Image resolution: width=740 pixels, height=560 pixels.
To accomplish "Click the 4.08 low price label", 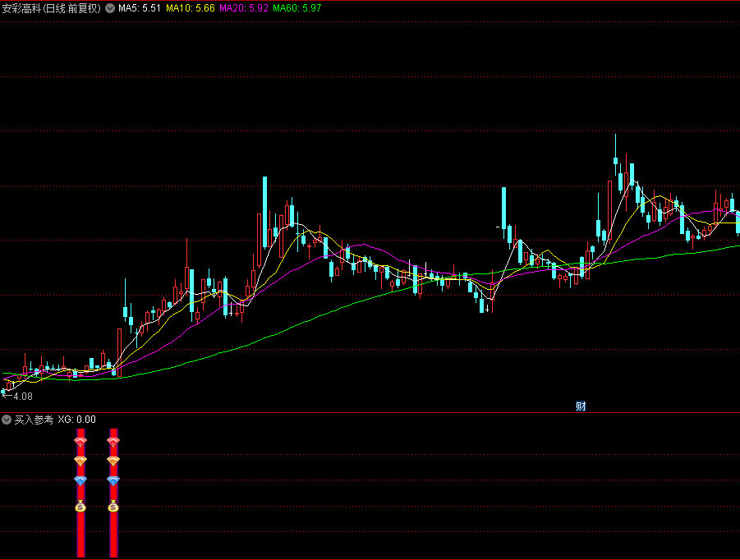I will (x=23, y=397).
